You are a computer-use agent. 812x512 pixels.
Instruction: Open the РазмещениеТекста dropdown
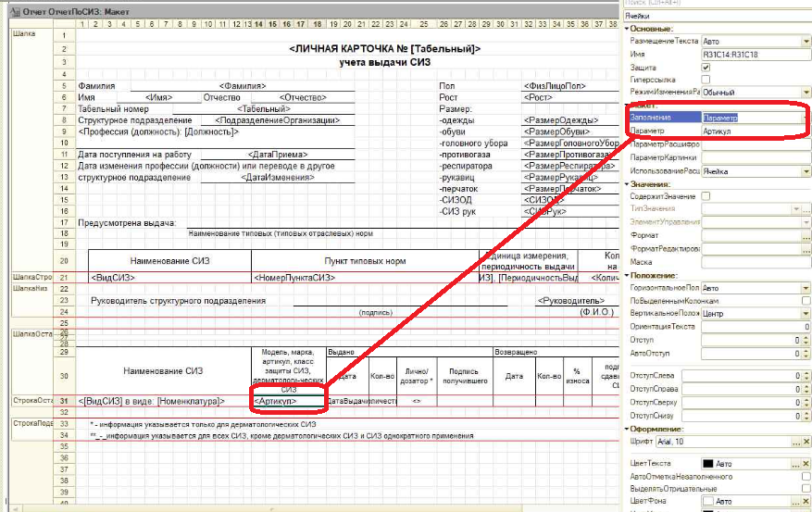coord(806,41)
